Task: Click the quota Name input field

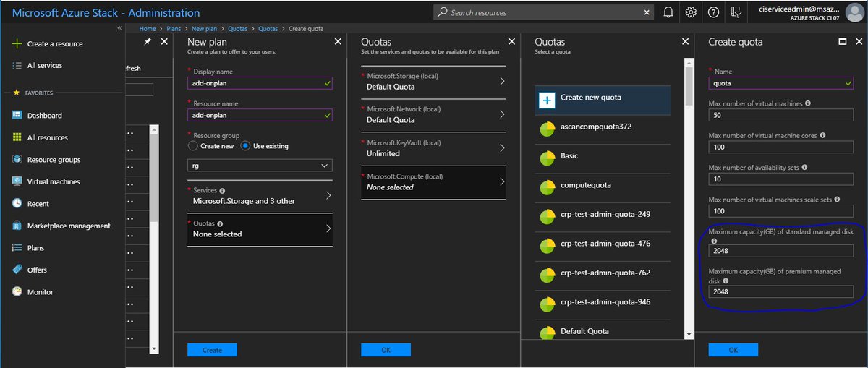Action: pyautogui.click(x=780, y=83)
